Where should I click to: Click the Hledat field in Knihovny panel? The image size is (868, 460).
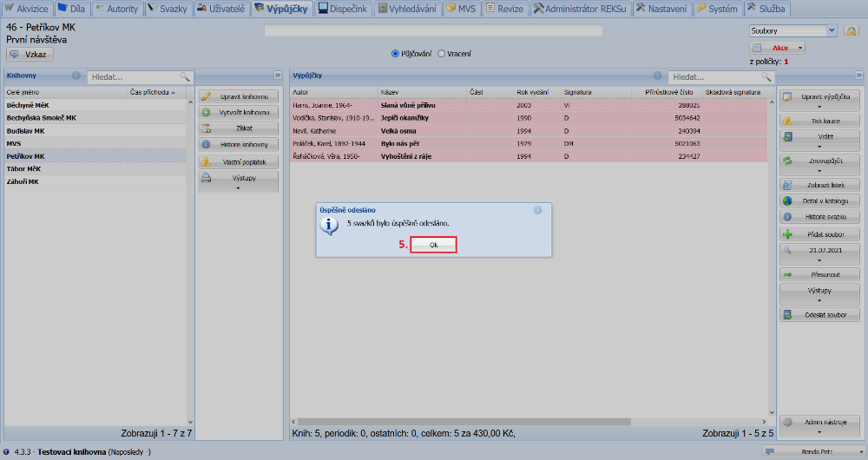[x=135, y=77]
